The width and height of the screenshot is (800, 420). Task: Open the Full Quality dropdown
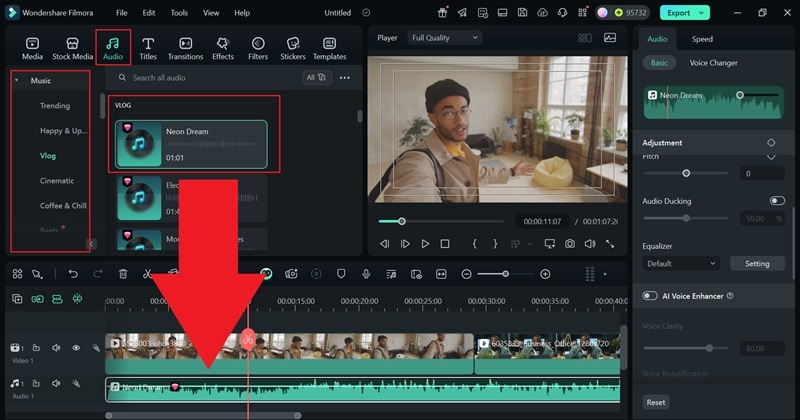[444, 38]
